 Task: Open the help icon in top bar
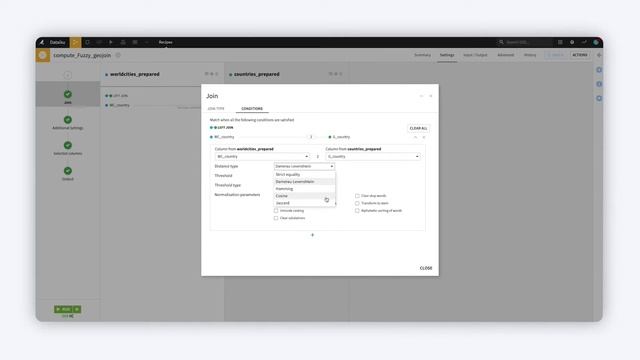pos(572,42)
